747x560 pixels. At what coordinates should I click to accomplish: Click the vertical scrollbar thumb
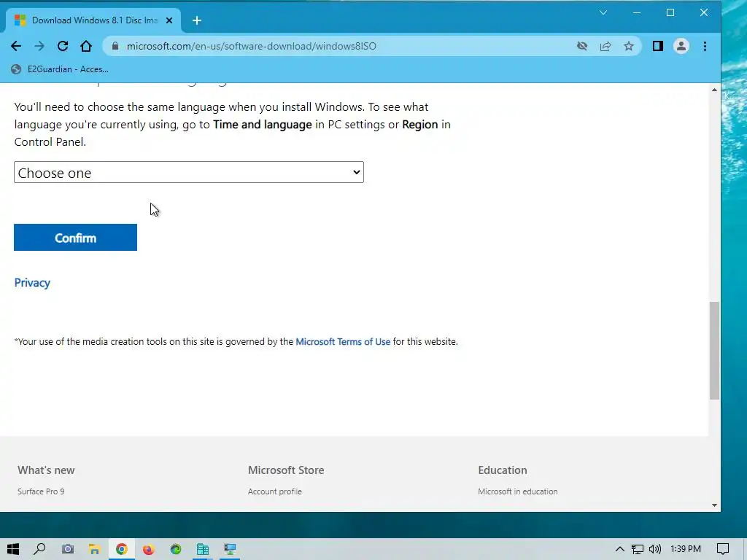click(x=714, y=351)
